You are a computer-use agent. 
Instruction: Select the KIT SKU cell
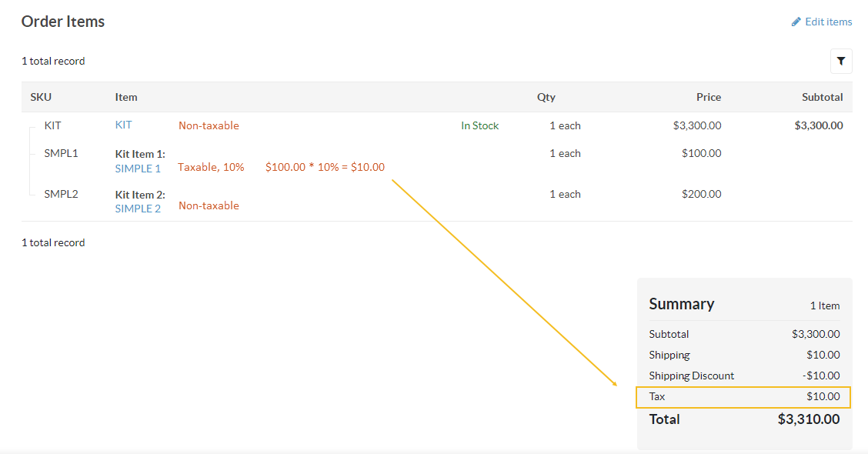point(52,125)
